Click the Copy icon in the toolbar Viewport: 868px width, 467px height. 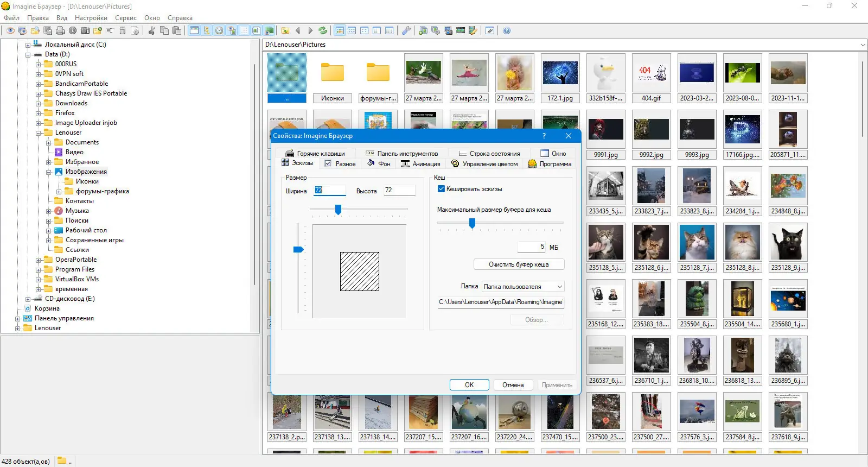164,31
